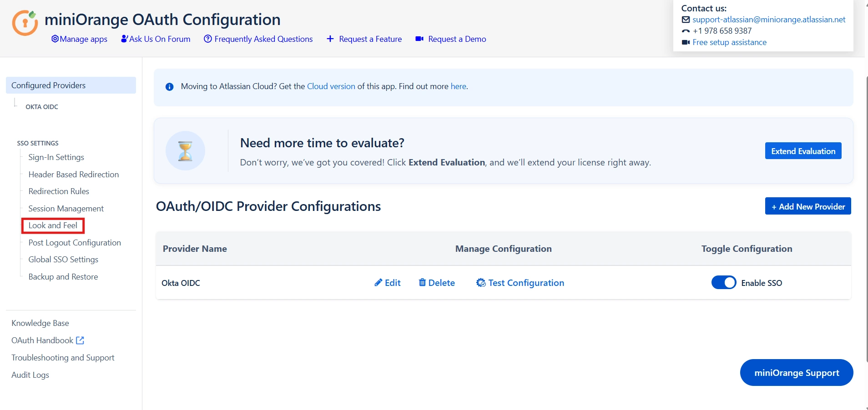
Task: Click the hourglass evaluation icon
Action: (185, 151)
